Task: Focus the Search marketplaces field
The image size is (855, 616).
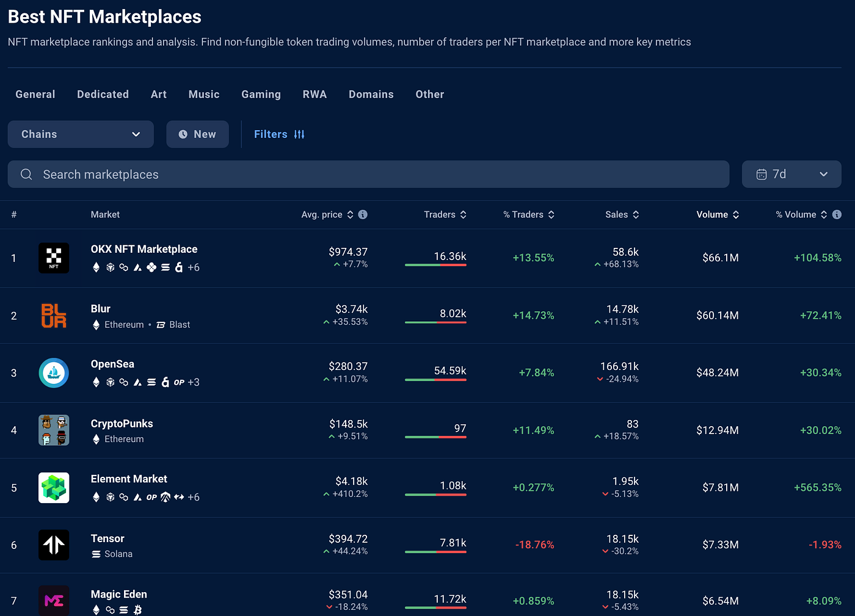Action: (368, 175)
